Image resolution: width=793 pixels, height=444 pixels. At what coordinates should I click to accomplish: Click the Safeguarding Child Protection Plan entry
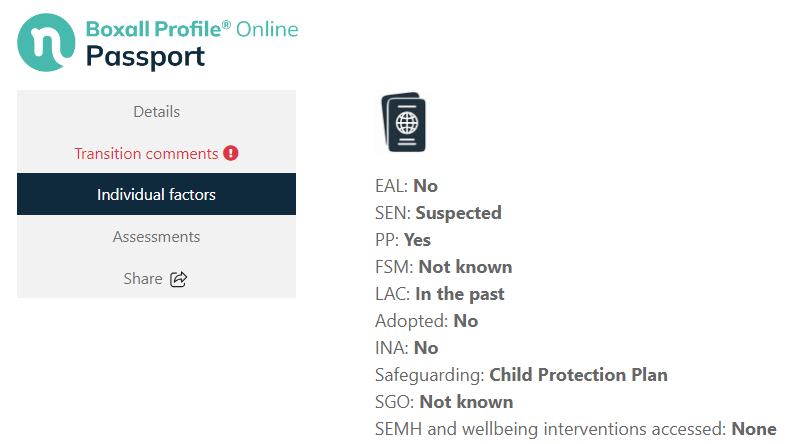pyautogui.click(x=521, y=375)
